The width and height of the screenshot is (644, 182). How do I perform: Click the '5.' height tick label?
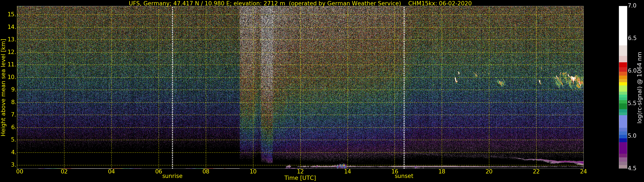pos(14,140)
